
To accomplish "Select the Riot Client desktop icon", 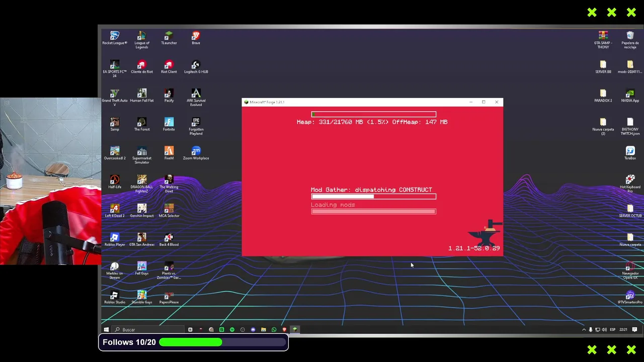I will (169, 67).
